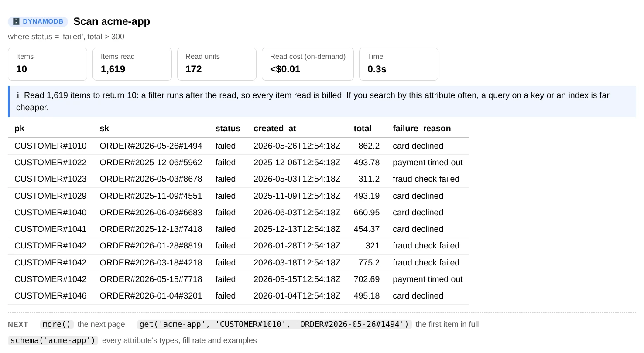This screenshot has height=353, width=644.
Task: Click the sk cell ORDER#2026-01-04#3201
Action: 151,296
